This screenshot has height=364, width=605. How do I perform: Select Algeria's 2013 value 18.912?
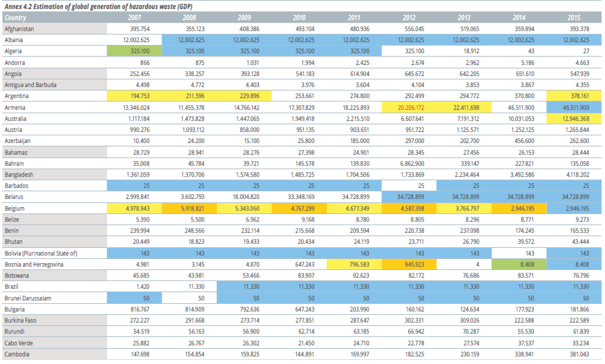coord(471,51)
